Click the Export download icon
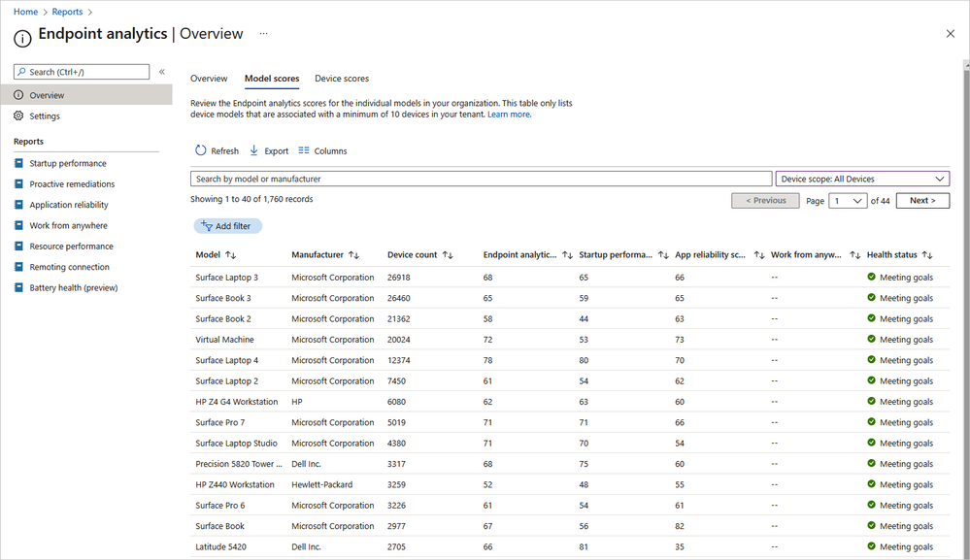The width and height of the screenshot is (970, 560). 253,150
